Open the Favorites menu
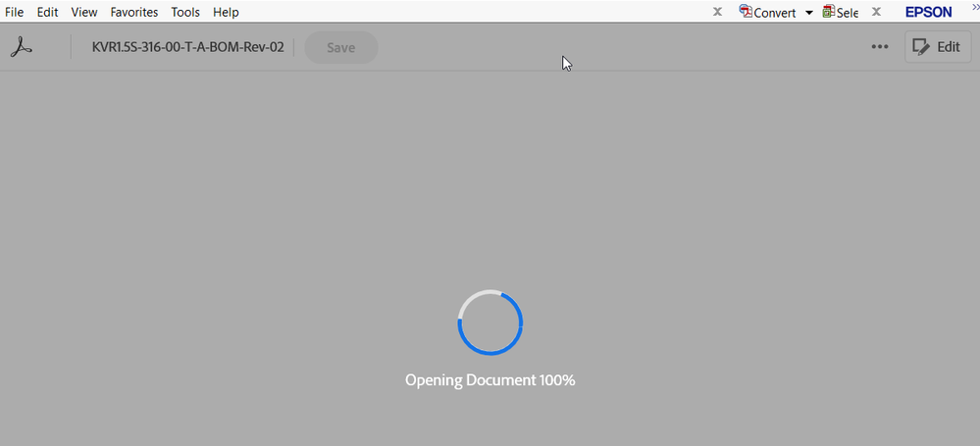 [134, 12]
